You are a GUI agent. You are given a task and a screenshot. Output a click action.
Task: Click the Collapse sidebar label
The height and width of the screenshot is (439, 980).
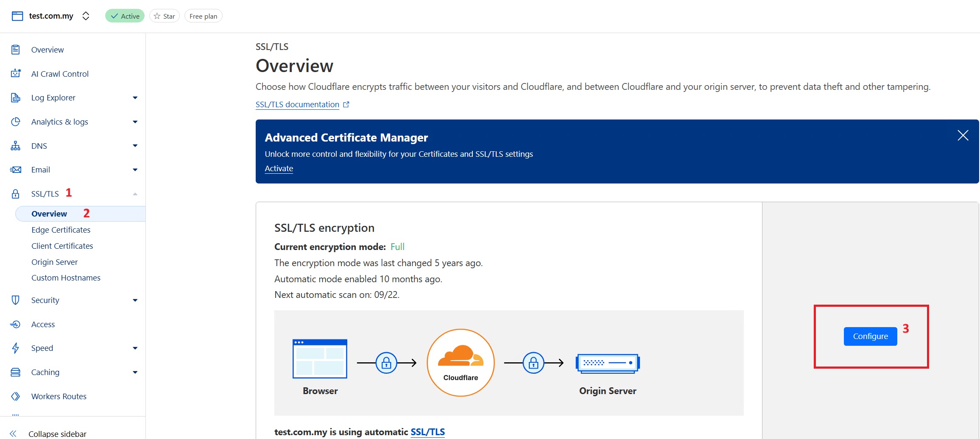(57, 434)
